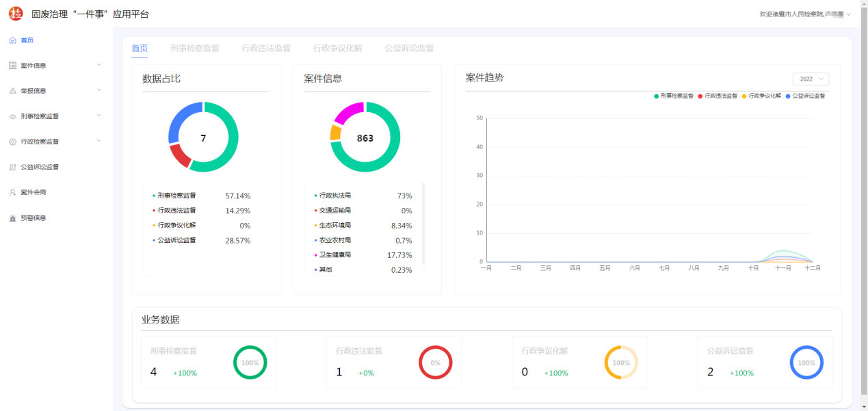Click the alarm icon for 预警信息
Image resolution: width=868 pixels, height=411 pixels.
(12, 218)
